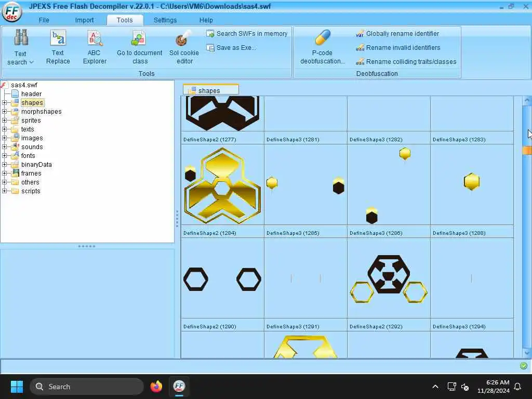Expand the others tree node
Screen dimensions: 532x399
coord(4,182)
